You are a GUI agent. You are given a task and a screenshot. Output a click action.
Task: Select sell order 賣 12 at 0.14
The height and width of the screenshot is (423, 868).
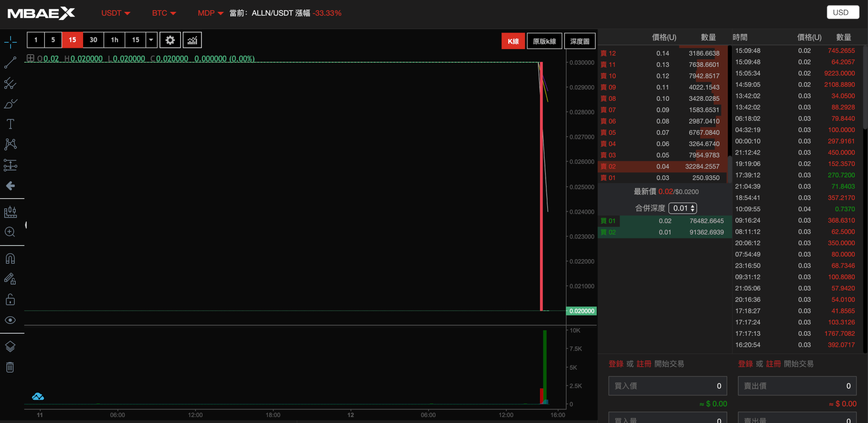(663, 53)
